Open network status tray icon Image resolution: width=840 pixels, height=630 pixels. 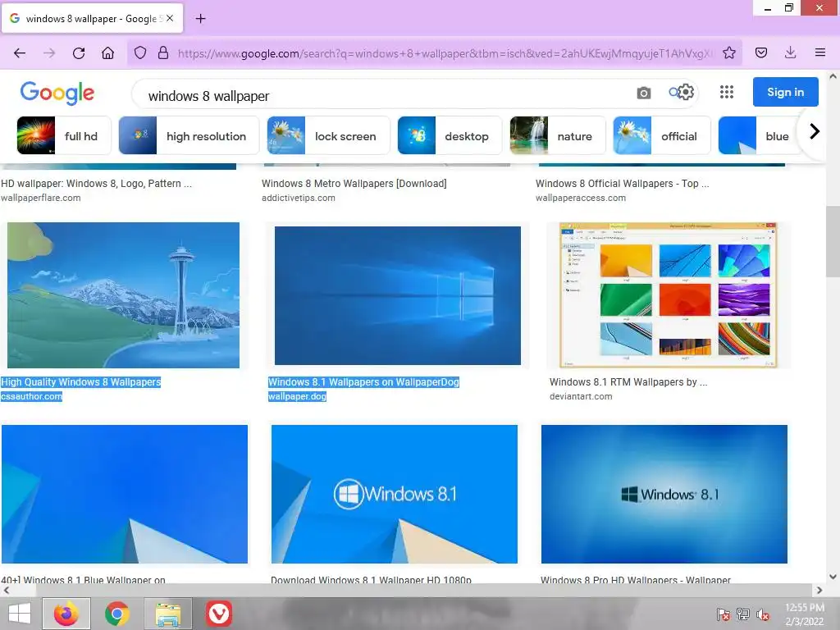click(x=743, y=614)
